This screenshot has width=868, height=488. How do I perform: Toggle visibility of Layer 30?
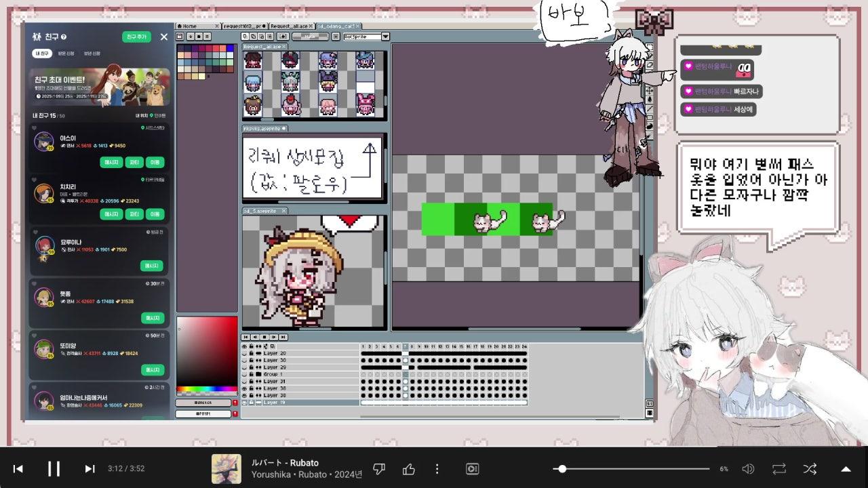click(x=245, y=360)
